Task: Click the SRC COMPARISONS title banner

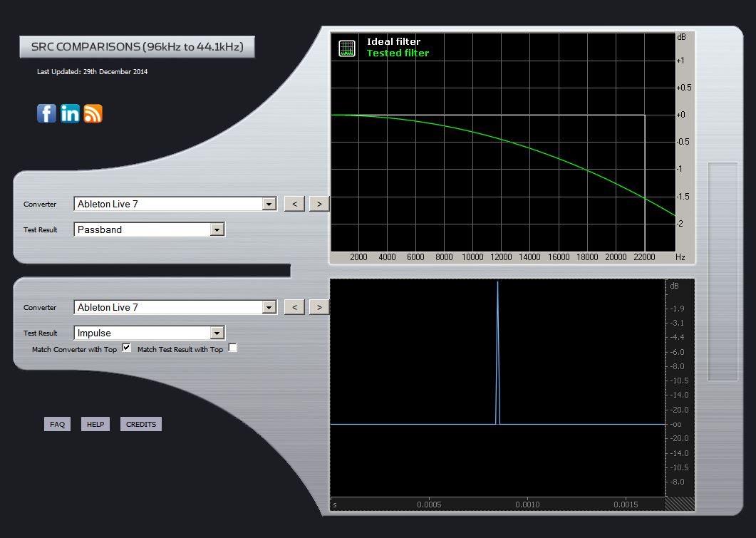Action: (x=137, y=47)
